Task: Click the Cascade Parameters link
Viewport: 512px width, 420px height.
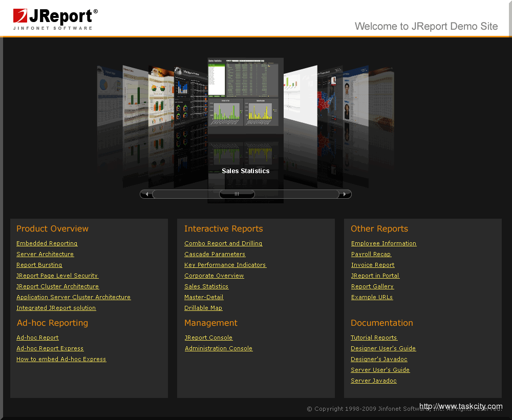Action: 215,254
